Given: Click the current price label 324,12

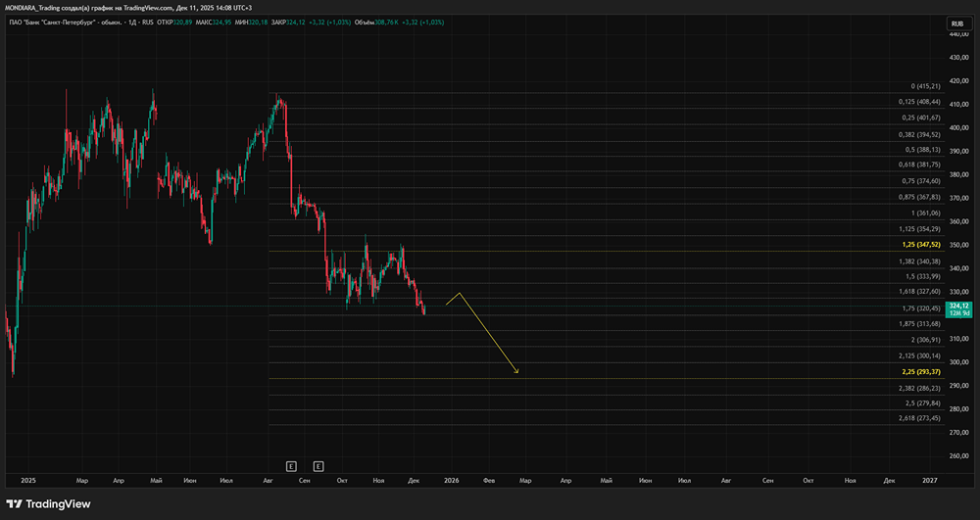Looking at the screenshot, I should (958, 308).
